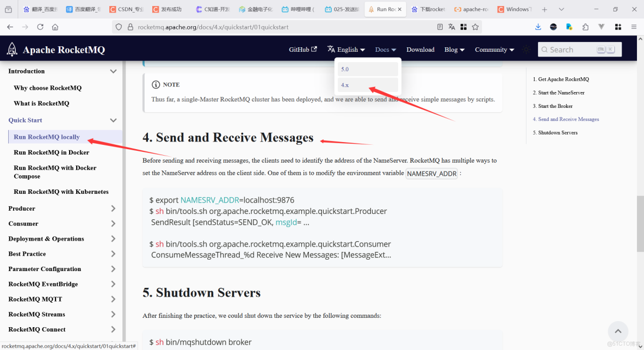Open a new tab with the plus icon

[x=544, y=9]
